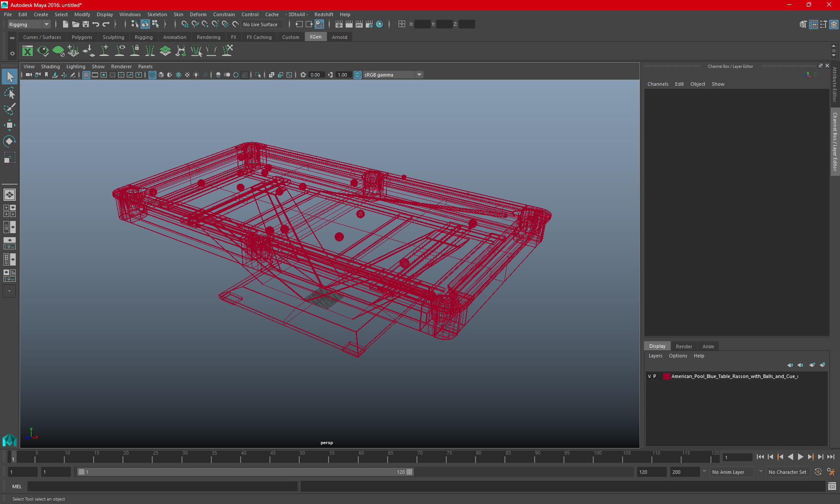
Task: Open the Skeleton menu
Action: [x=157, y=14]
